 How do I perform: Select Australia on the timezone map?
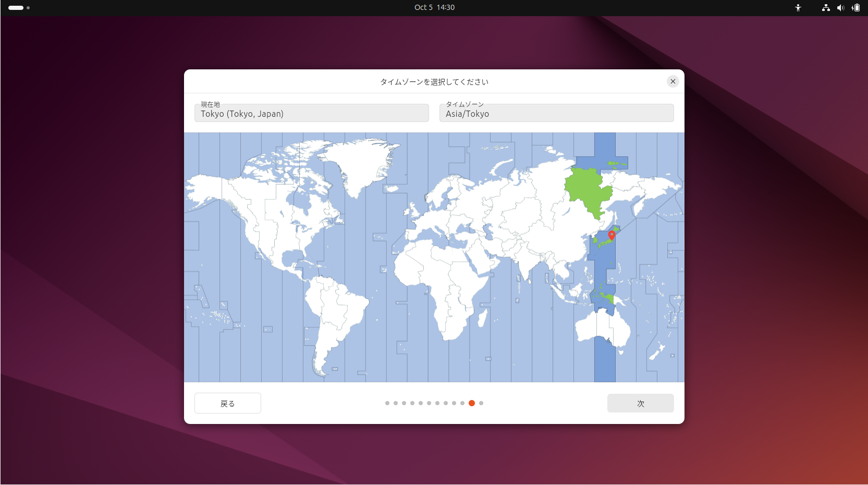coord(600,328)
